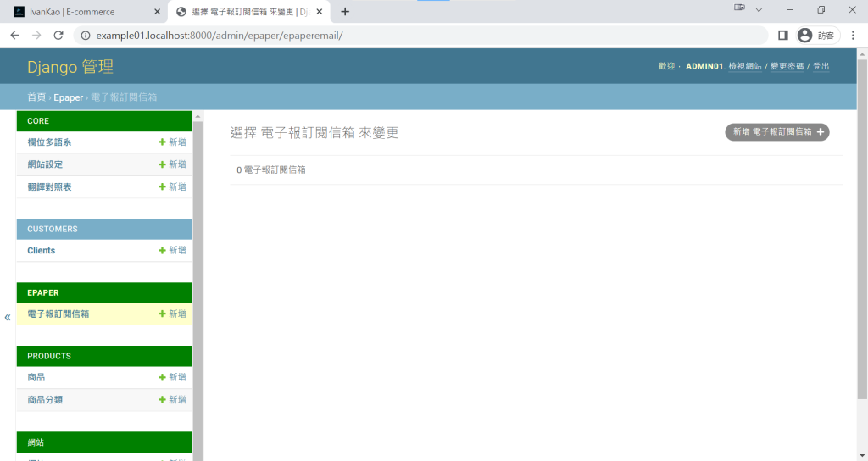
Task: Open the tab search dropdown chevron
Action: pyautogui.click(x=759, y=9)
